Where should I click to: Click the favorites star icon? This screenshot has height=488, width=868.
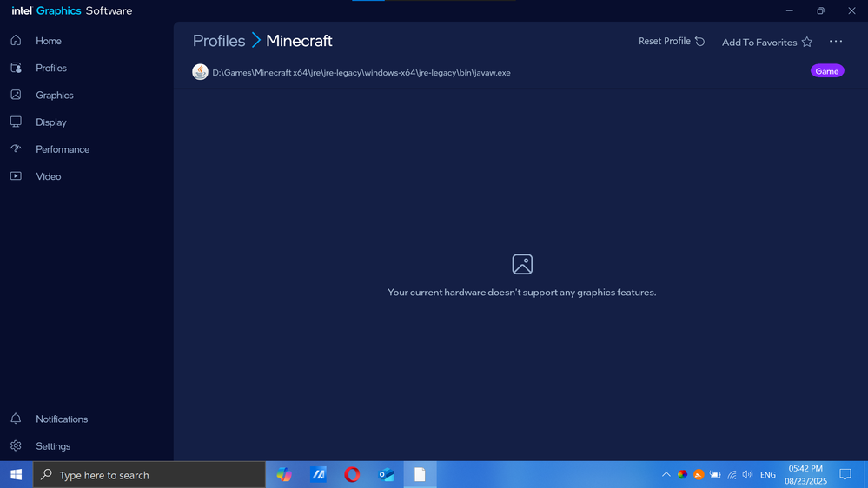pos(807,42)
